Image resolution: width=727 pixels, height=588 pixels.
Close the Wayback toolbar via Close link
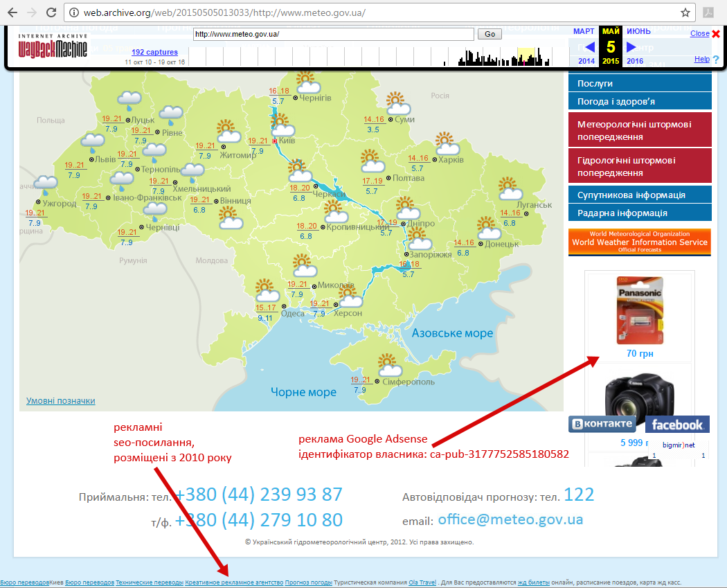coord(701,33)
